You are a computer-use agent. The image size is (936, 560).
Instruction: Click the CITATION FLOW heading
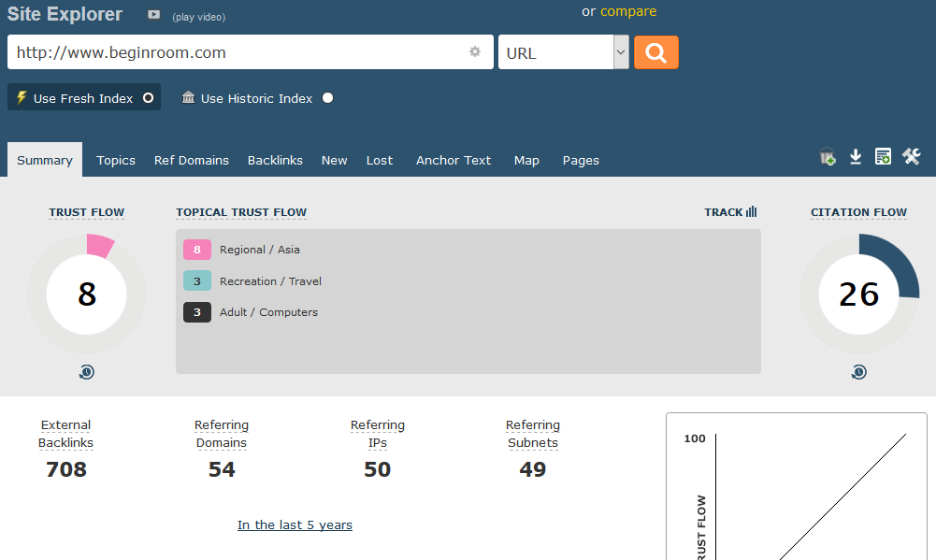tap(858, 212)
